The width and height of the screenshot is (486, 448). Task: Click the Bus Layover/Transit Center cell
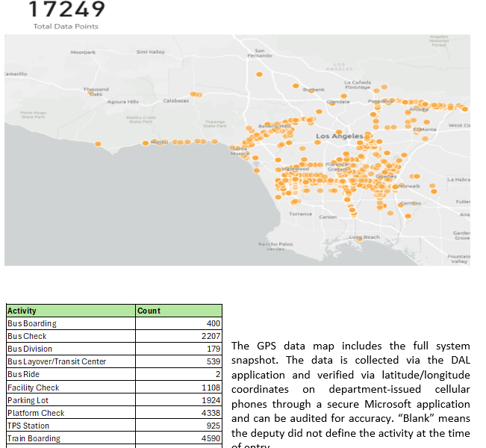click(x=70, y=361)
